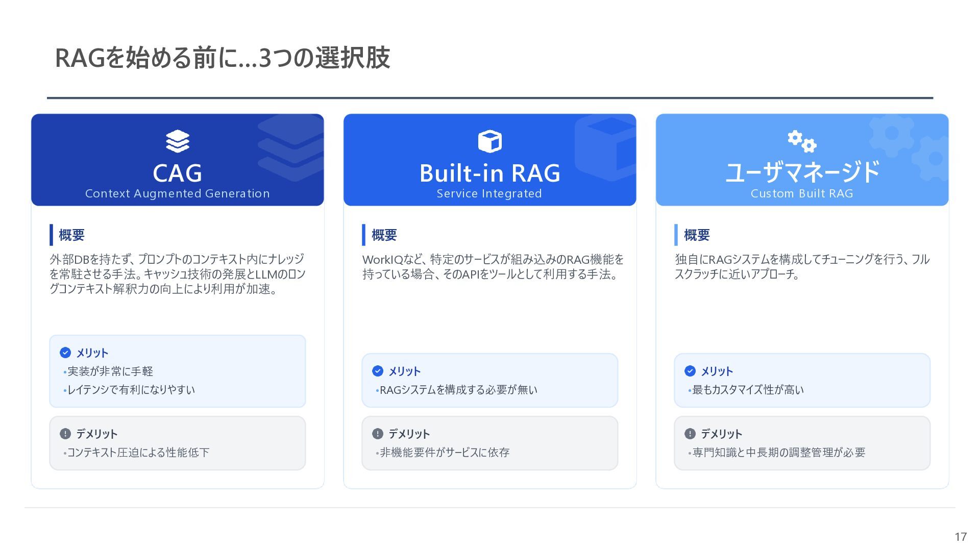This screenshot has height=551, width=980.
Task: Select the Built-in RAG title text
Action: coord(489,173)
